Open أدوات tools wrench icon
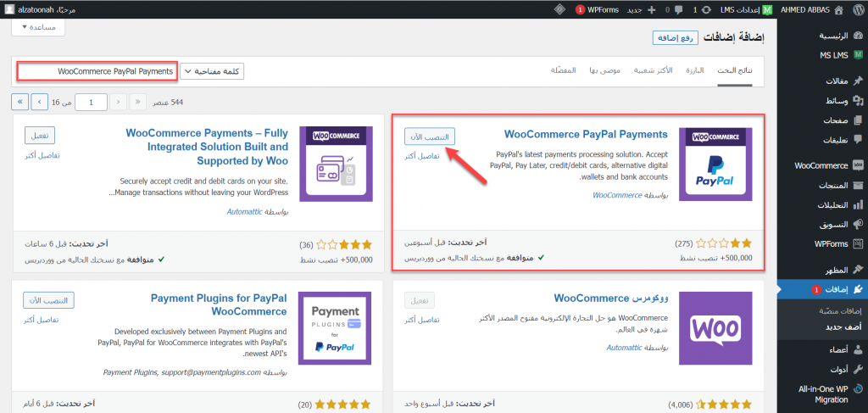Screen dimensions: 868x413 [858, 369]
